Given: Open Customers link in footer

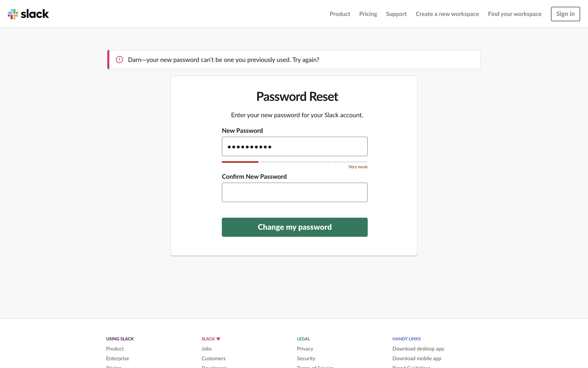Looking at the screenshot, I should [x=213, y=358].
